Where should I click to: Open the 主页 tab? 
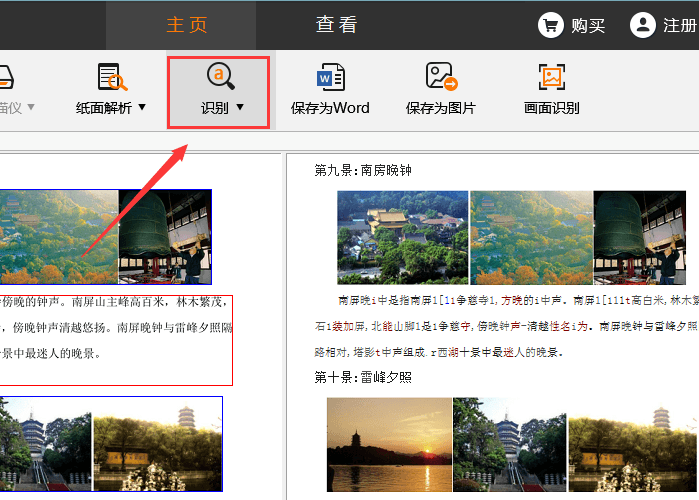[x=186, y=25]
